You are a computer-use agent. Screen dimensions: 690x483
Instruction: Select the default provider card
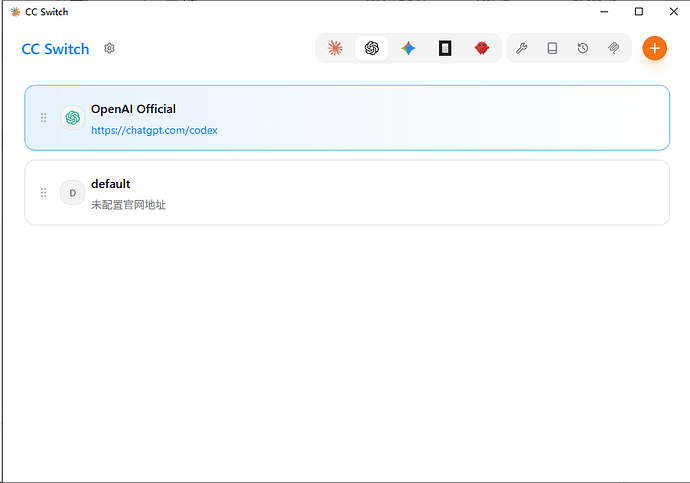point(347,193)
